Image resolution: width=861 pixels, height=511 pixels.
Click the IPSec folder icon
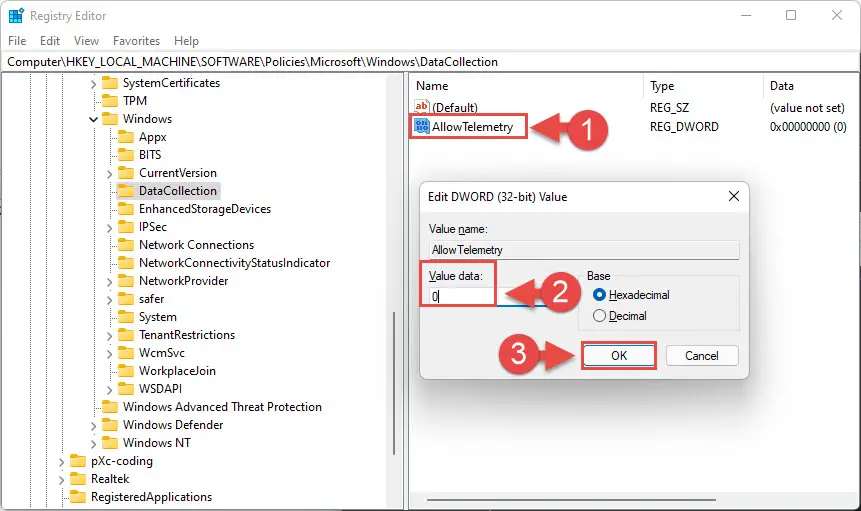click(x=126, y=227)
